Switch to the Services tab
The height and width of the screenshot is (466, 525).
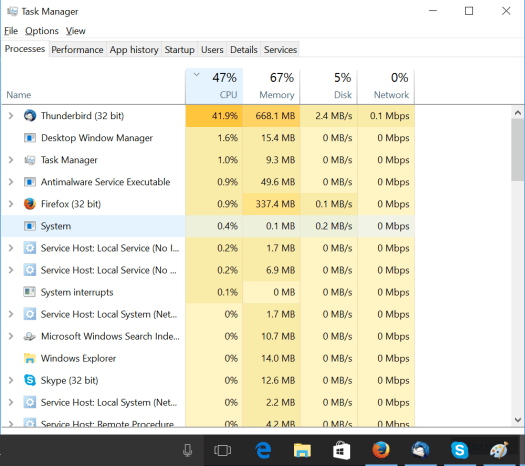pos(280,50)
